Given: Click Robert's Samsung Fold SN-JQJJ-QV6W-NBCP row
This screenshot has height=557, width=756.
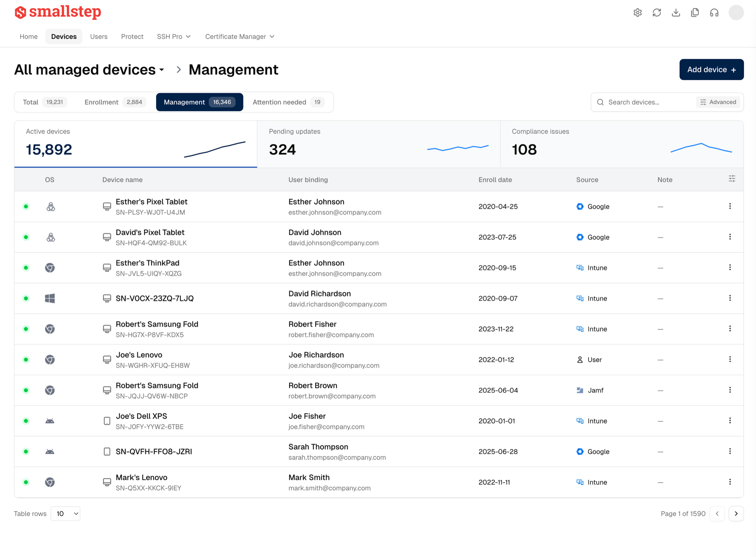Looking at the screenshot, I should 379,390.
